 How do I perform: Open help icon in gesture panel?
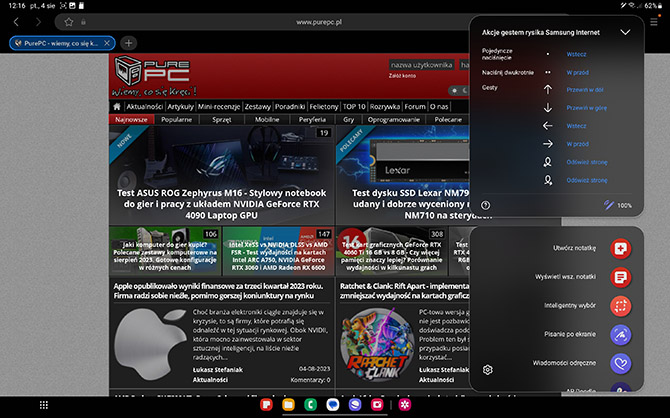[485, 205]
